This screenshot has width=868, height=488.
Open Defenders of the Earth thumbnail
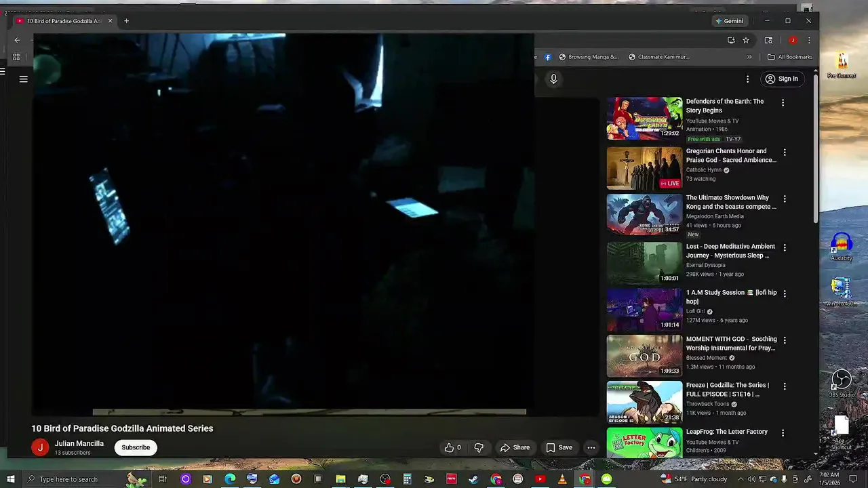point(644,118)
